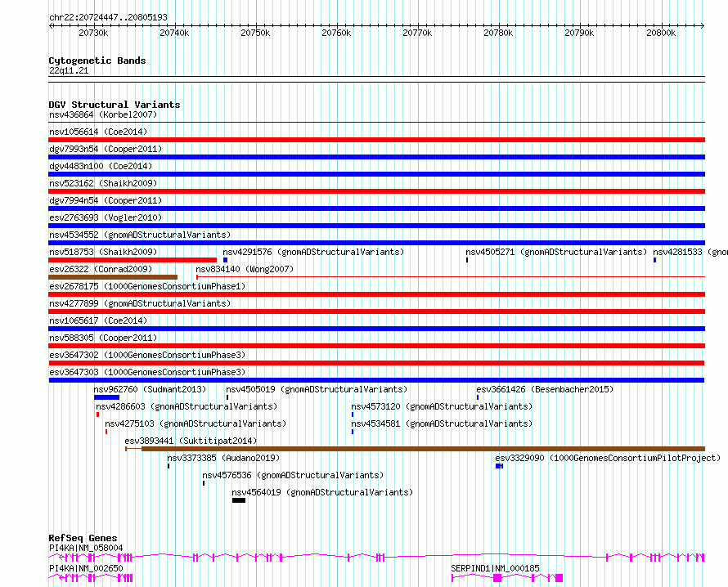Image resolution: width=728 pixels, height=587 pixels.
Task: Open dgv7993n54 (Cooper2011) variant label
Action: point(106,149)
